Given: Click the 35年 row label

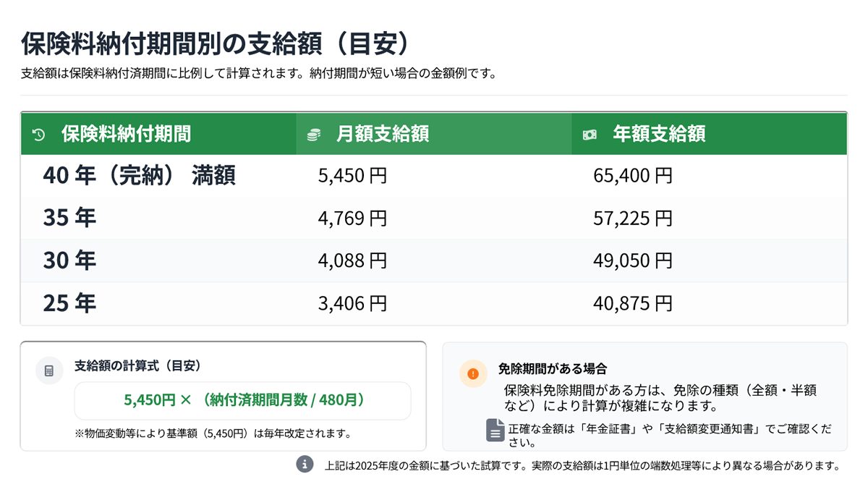Looking at the screenshot, I should tap(69, 218).
